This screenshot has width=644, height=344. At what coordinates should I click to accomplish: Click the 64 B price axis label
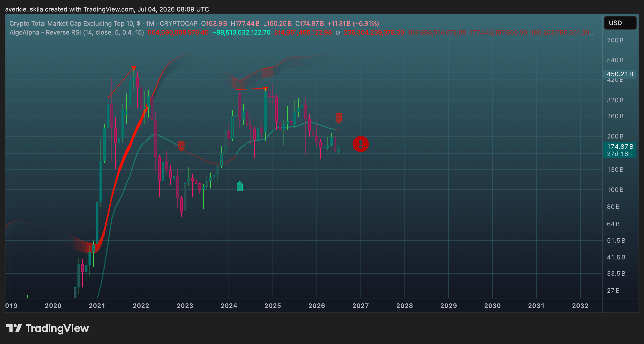point(613,224)
